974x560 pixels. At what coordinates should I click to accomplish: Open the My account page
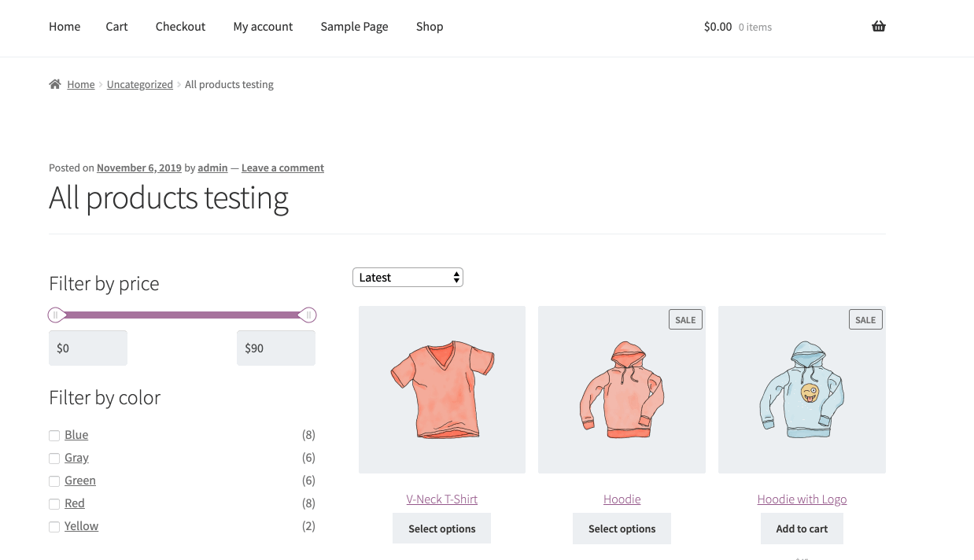tap(263, 26)
